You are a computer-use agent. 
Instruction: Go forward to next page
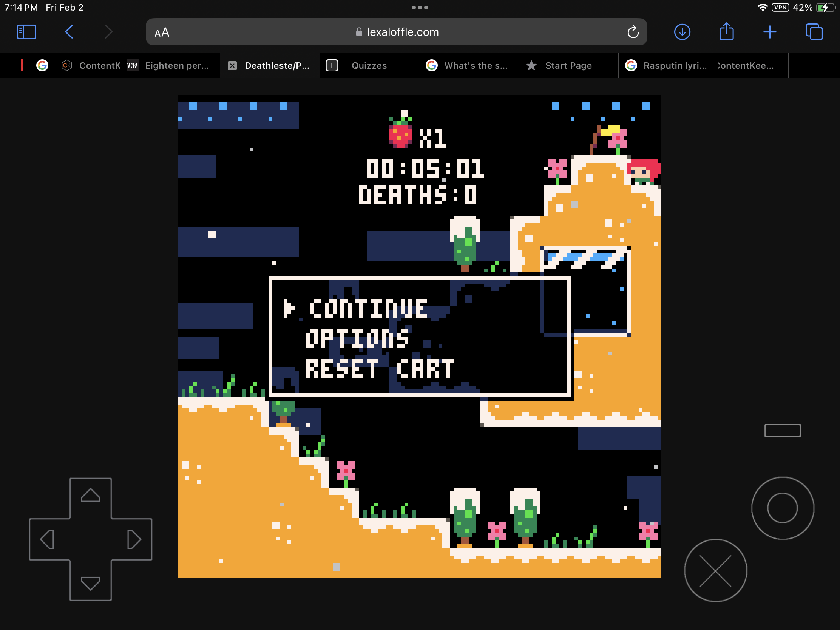click(109, 32)
